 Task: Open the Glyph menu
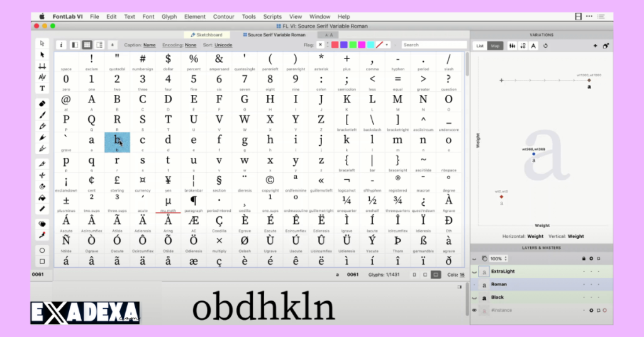pyautogui.click(x=169, y=17)
